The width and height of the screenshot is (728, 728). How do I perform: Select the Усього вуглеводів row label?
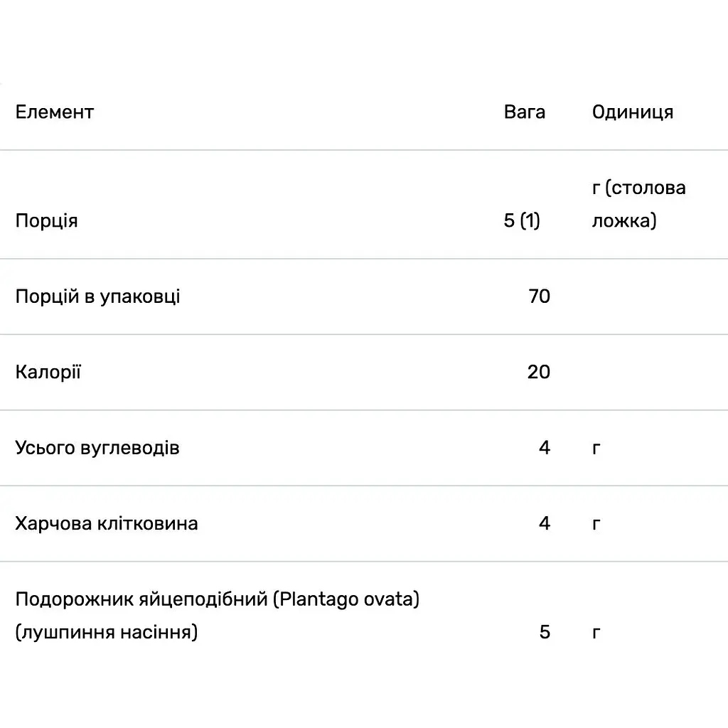pos(97,448)
